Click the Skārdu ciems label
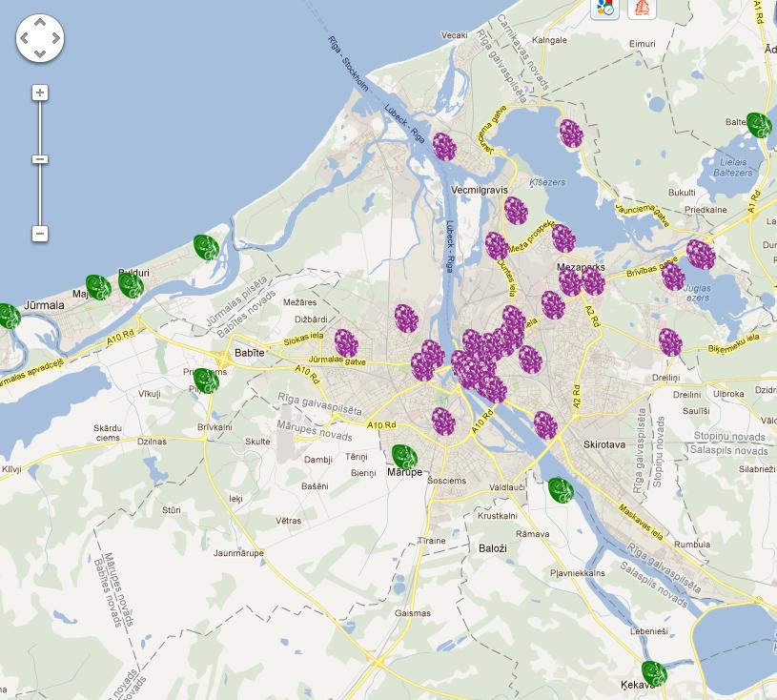 108,433
